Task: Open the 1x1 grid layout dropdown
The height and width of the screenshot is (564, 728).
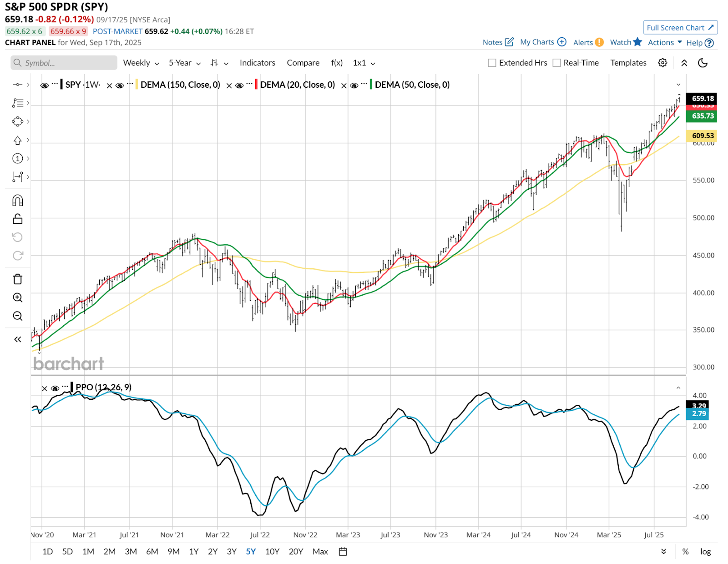Action: coord(364,63)
